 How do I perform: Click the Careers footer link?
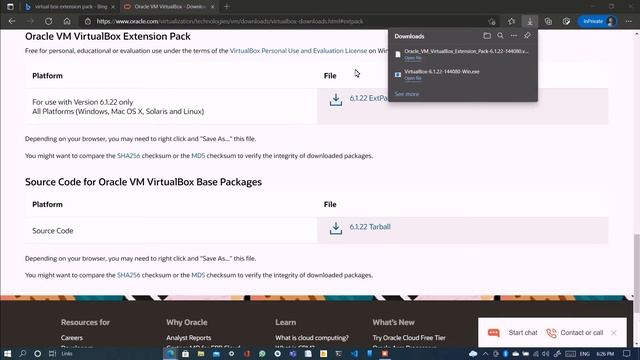[x=72, y=338]
